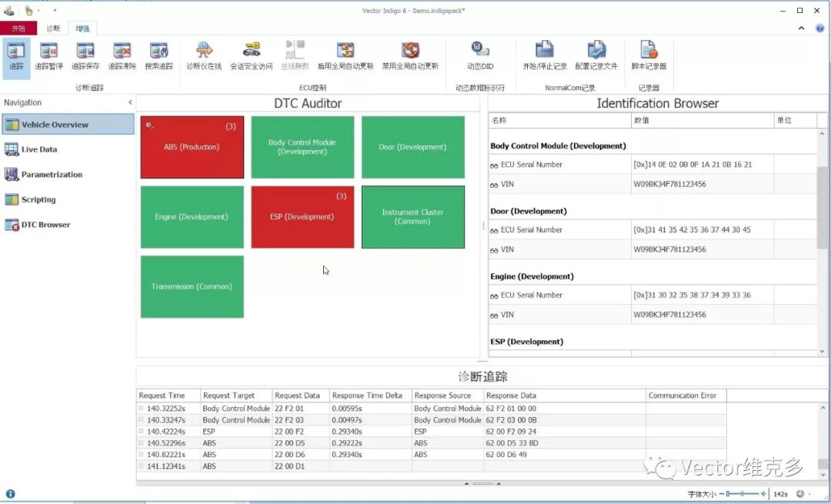The height and width of the screenshot is (504, 831).
Task: Select the 141.12341s ABS trace row
Action: point(432,466)
